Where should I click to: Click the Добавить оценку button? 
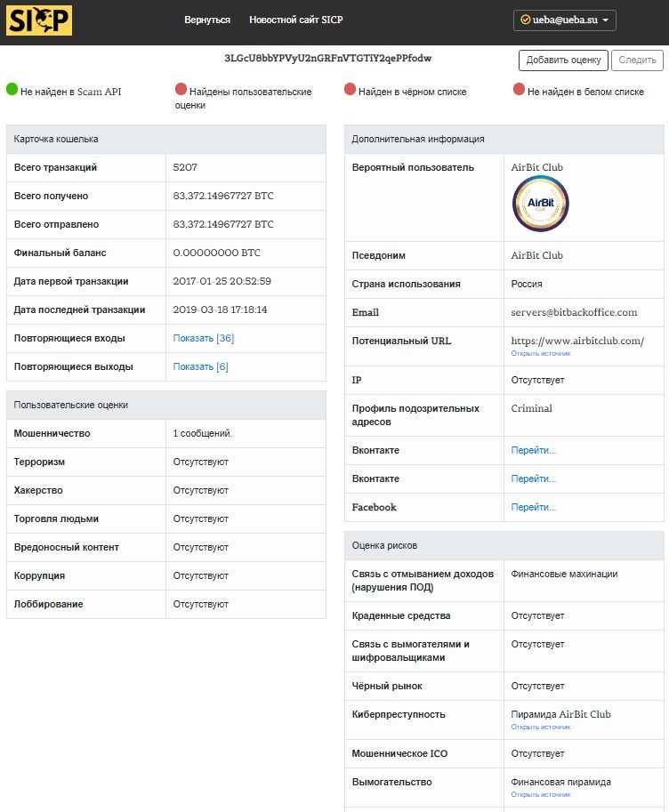[x=563, y=60]
